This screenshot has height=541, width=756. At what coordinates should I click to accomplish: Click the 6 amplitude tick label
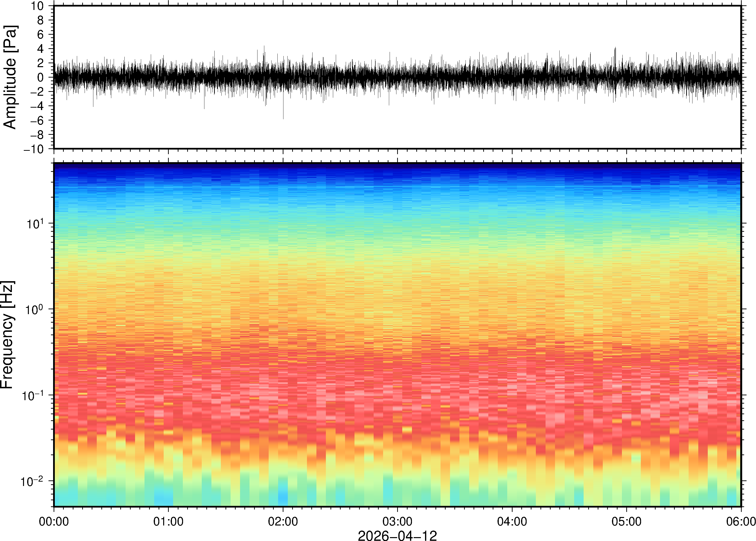click(x=41, y=35)
